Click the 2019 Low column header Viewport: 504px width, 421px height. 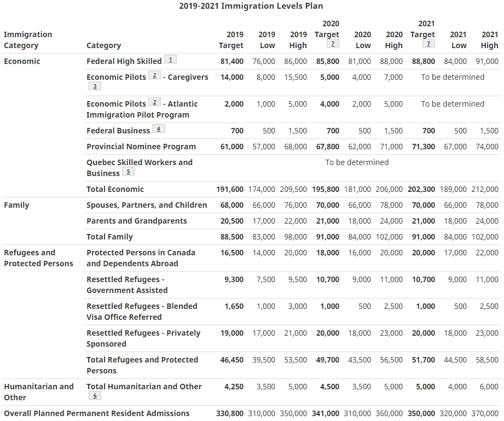(x=267, y=40)
